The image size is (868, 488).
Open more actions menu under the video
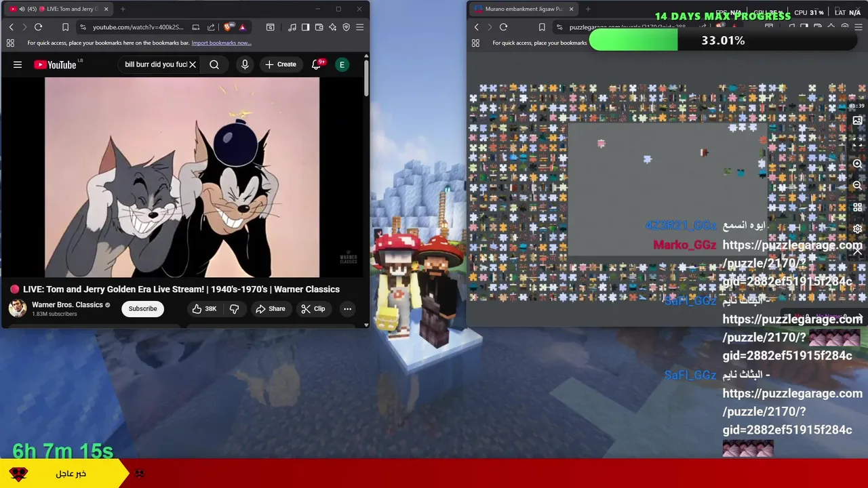pos(347,308)
